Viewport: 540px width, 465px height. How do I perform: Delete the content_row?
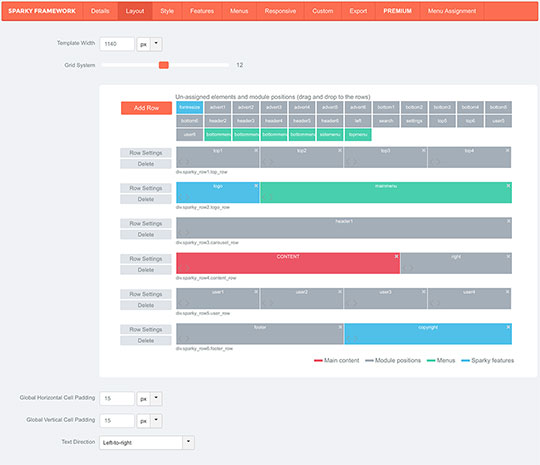[146, 270]
